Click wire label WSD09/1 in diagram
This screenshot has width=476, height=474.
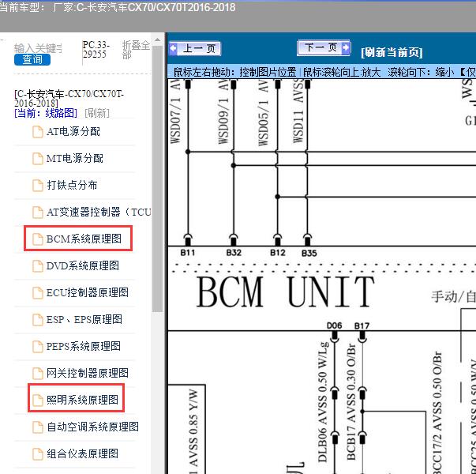223,120
